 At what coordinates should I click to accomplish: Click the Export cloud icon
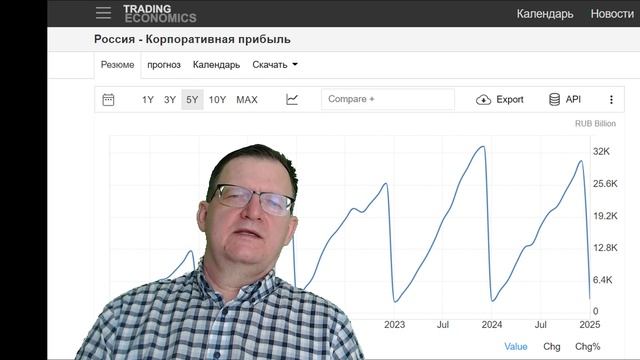click(x=483, y=100)
